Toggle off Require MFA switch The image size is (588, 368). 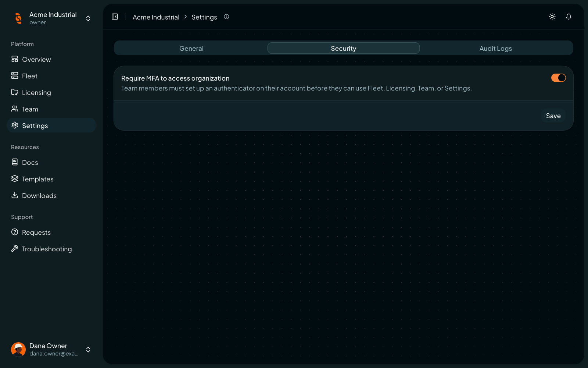tap(558, 78)
